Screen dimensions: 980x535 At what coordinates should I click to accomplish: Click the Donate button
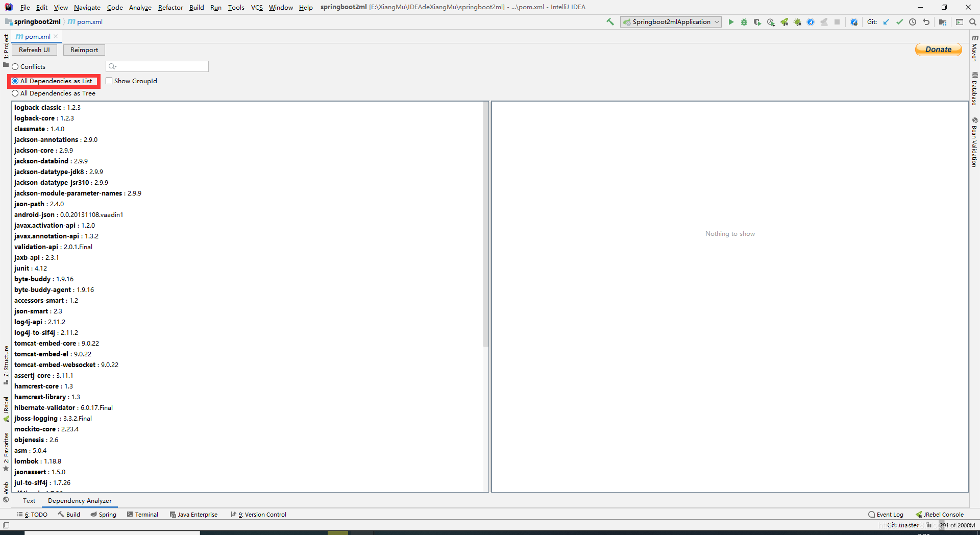[x=938, y=50]
